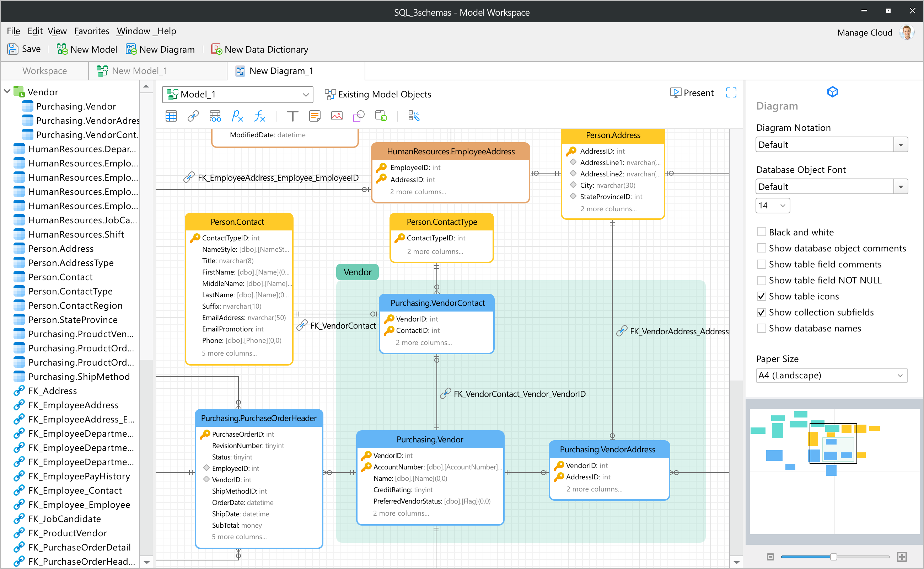Click the green Vendor layer label
The height and width of the screenshot is (569, 924).
pyautogui.click(x=357, y=272)
